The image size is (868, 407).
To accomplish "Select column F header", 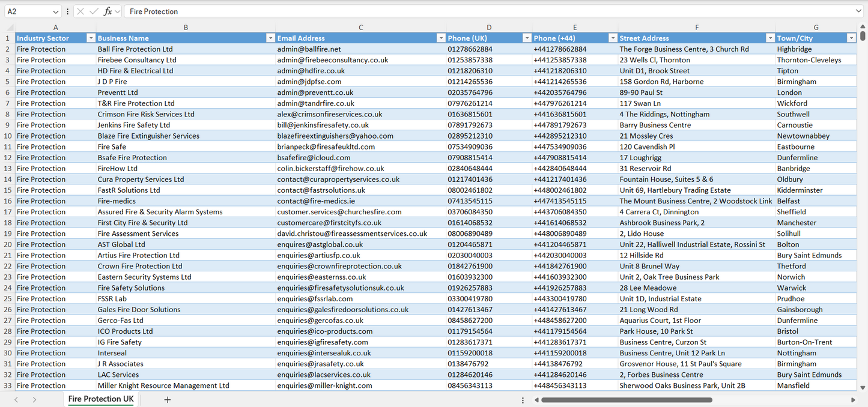I will pyautogui.click(x=697, y=27).
